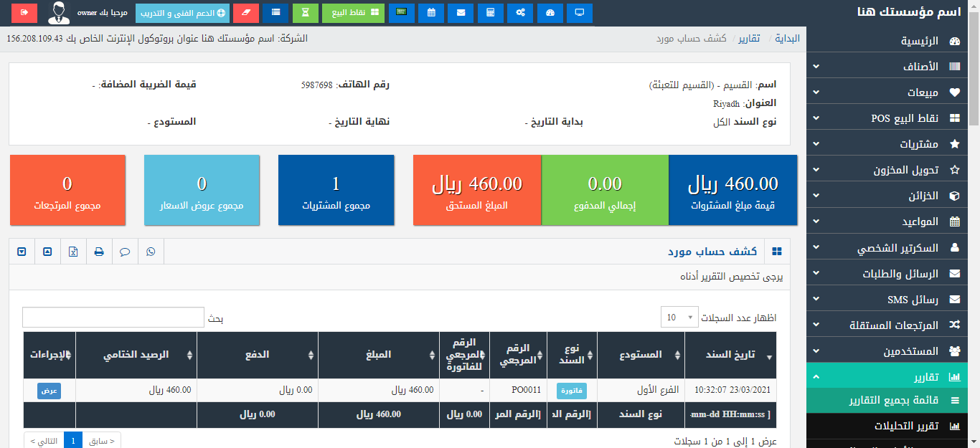980x448 pixels.
Task: Print the supplier account statement
Action: point(99,252)
